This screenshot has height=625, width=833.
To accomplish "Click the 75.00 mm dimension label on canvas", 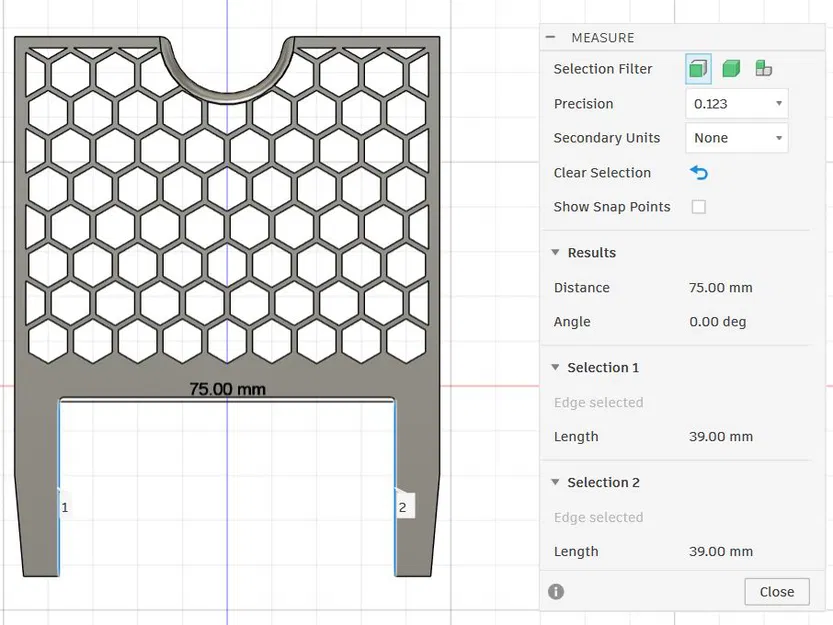I will click(x=228, y=389).
